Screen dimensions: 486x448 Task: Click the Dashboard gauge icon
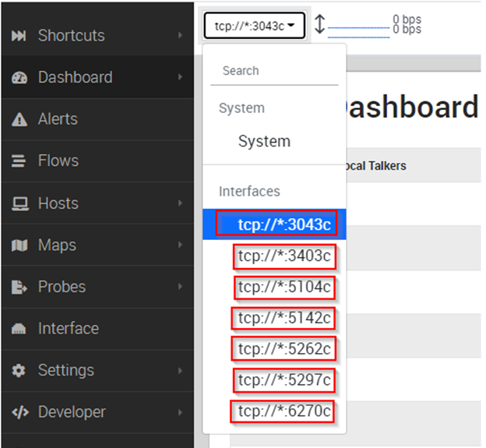coord(19,77)
